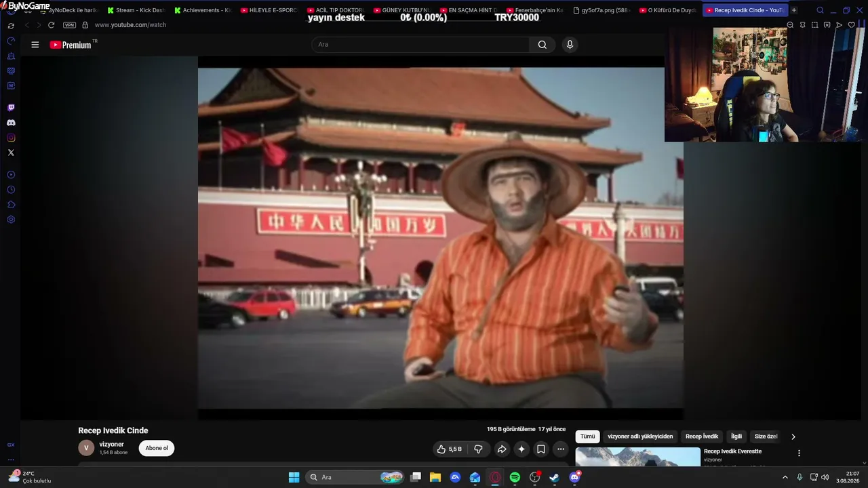Screen dimensions: 868x488
Task: Select the İlgili filter chip
Action: point(736,436)
